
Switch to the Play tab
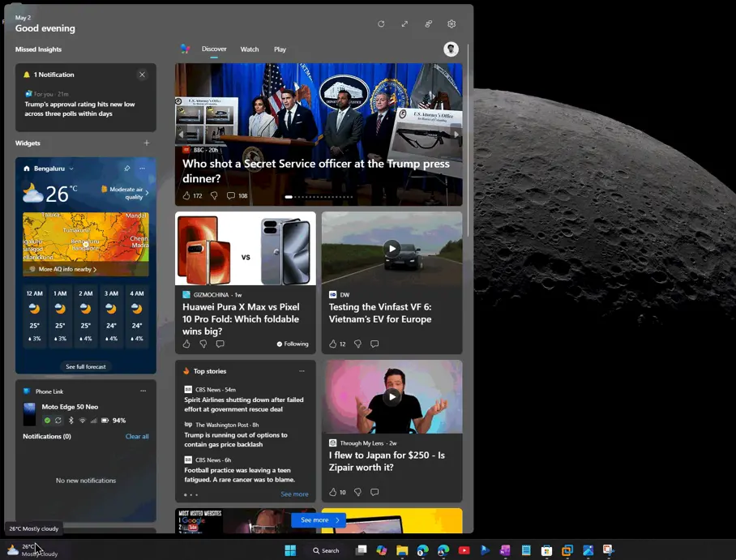point(280,49)
